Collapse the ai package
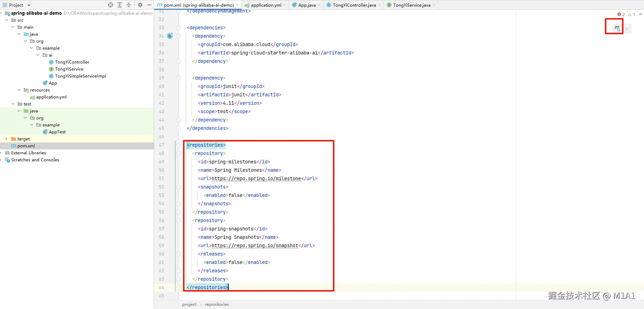This screenshot has height=309, width=644. coord(38,55)
